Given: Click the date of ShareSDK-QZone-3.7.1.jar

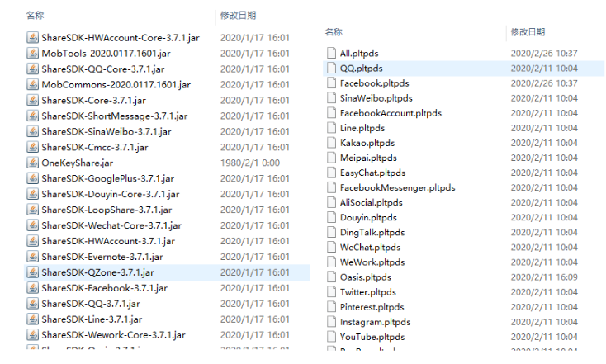Looking at the screenshot, I should click(254, 272).
